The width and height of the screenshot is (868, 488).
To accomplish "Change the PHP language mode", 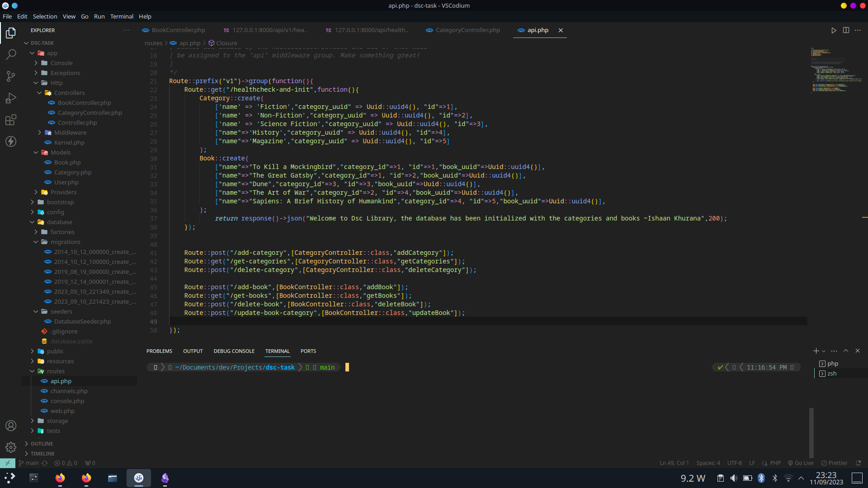I will 775,463.
